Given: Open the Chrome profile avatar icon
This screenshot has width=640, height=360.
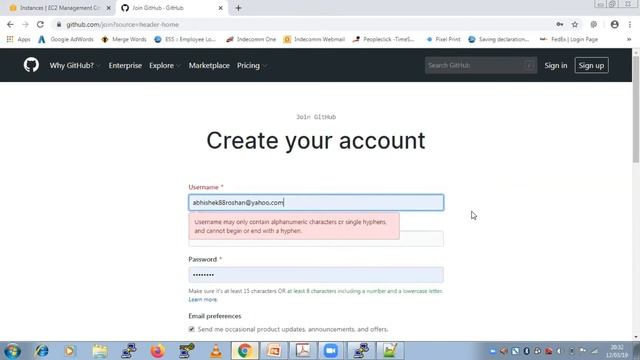Looking at the screenshot, I should pos(614,24).
